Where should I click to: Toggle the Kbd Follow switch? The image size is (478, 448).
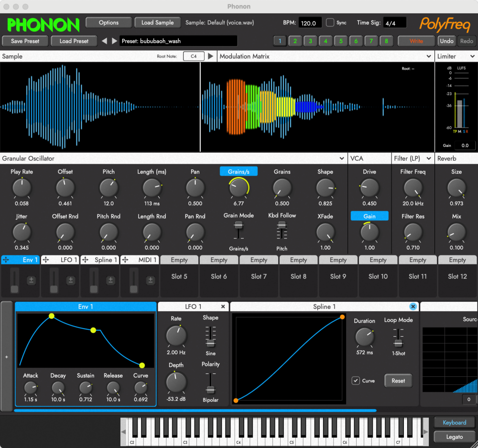(282, 230)
